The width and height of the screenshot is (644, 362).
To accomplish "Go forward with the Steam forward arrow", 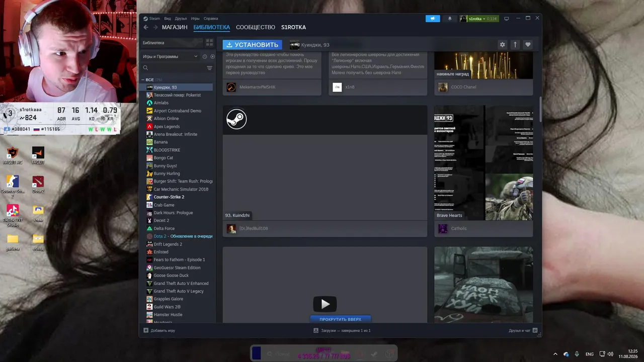I will (x=155, y=27).
